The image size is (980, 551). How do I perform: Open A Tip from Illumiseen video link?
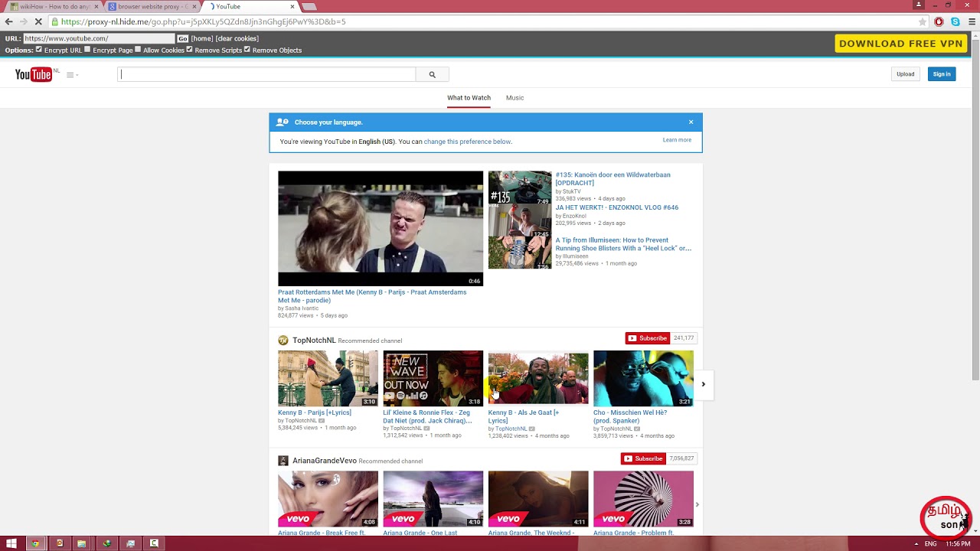[623, 244]
